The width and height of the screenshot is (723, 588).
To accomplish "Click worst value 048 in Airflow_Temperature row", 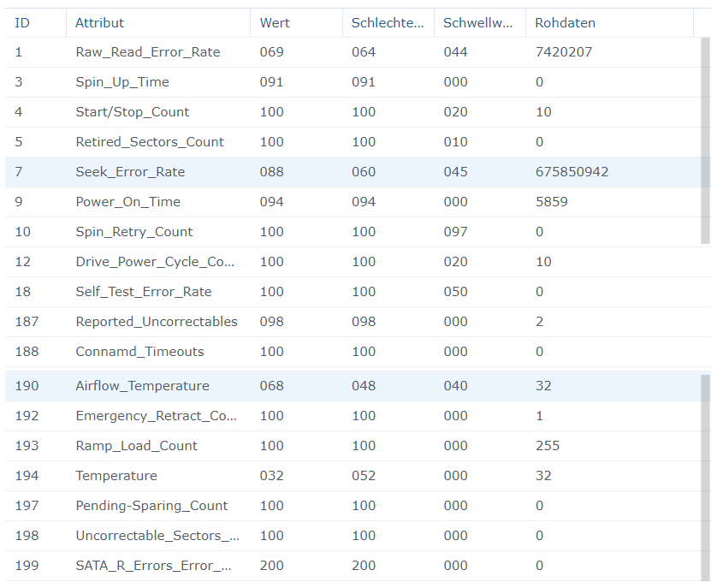I will 364,386.
